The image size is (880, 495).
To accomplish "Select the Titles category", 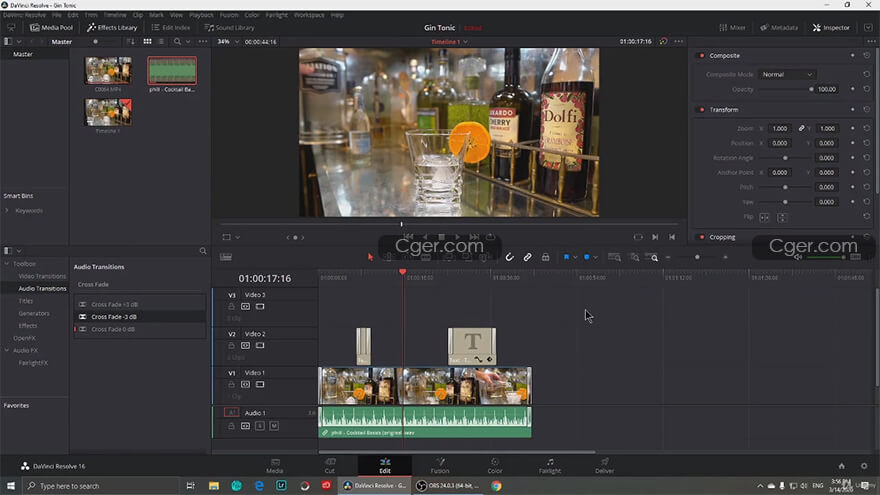I will pos(26,301).
